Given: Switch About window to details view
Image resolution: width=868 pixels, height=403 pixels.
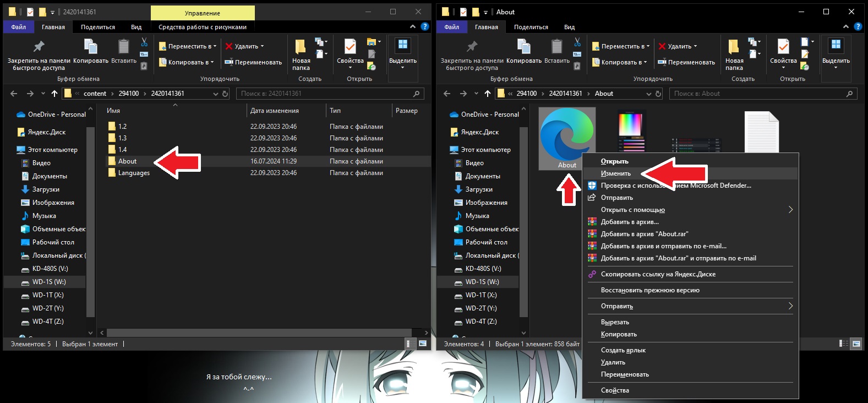Looking at the screenshot, I should (x=843, y=344).
